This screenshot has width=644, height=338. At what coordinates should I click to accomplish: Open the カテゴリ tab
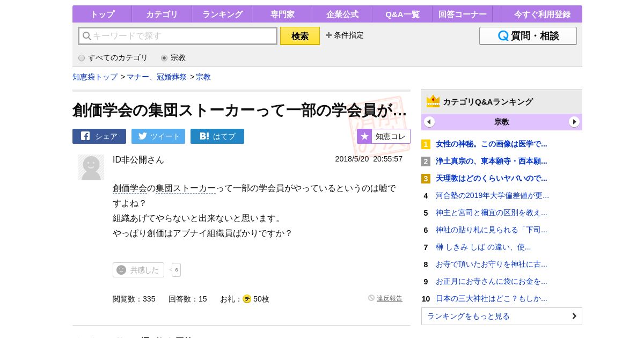coord(162,14)
